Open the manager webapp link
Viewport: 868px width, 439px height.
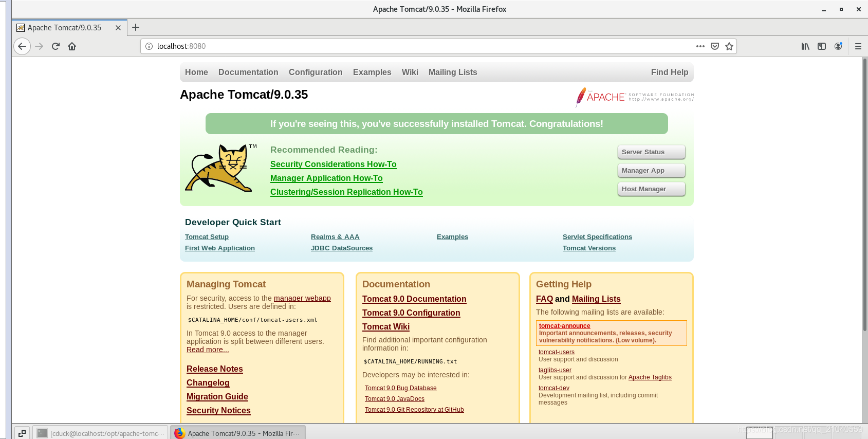click(302, 298)
